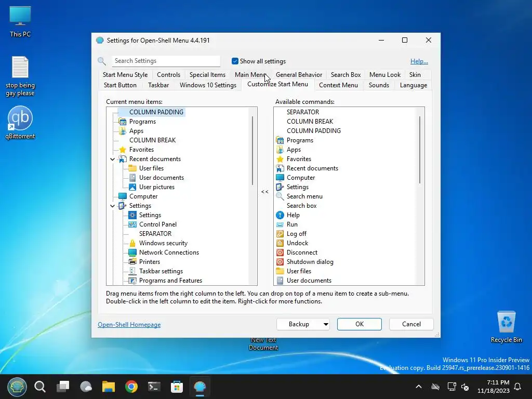Click User pictures icon in left tree
The width and height of the screenshot is (532, 399).
point(132,187)
